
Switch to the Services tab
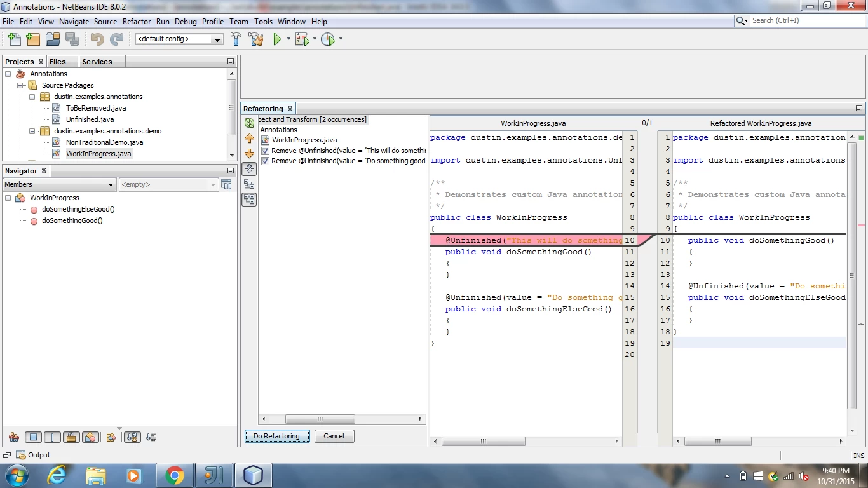point(97,62)
